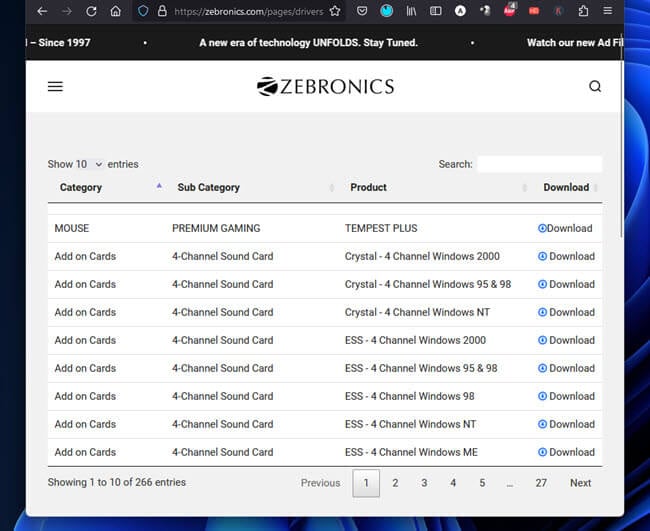Viewport: 650px width, 531px height.
Task: Download ESS - 4 Channel Windows ME
Action: (566, 452)
